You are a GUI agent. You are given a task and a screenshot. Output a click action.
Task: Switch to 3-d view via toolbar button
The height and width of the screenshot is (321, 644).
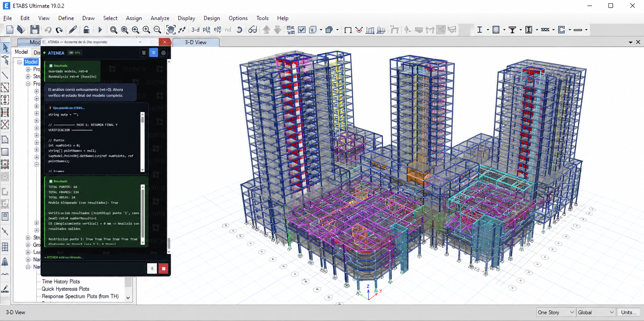pyautogui.click(x=195, y=30)
